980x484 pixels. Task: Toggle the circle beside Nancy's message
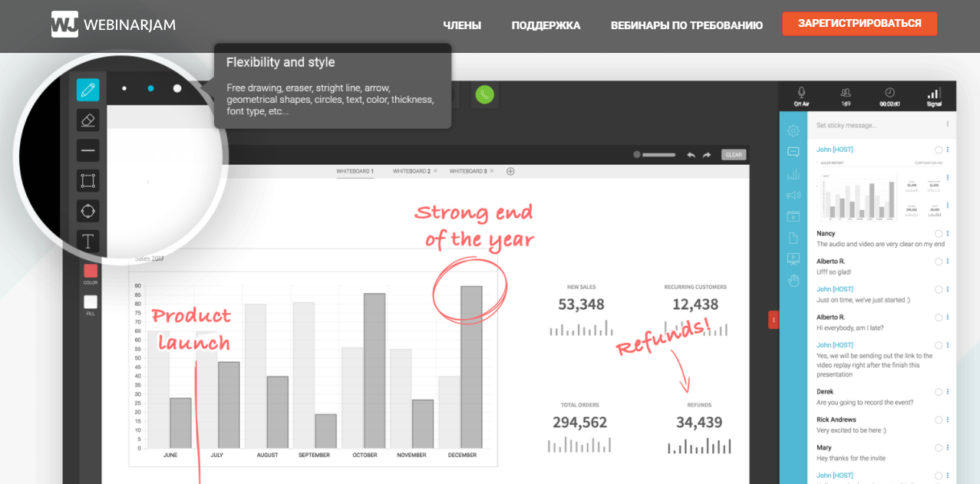(939, 233)
